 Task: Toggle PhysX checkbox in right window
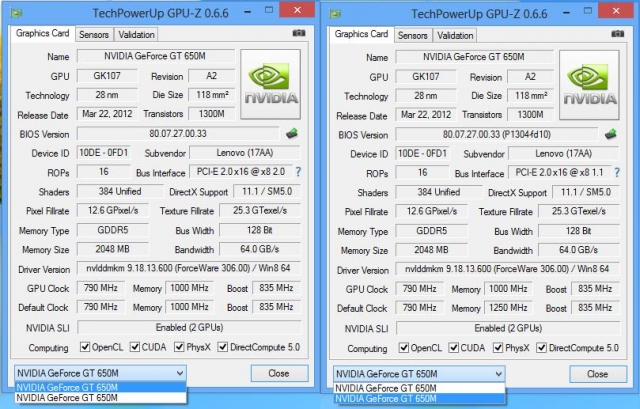click(x=498, y=348)
